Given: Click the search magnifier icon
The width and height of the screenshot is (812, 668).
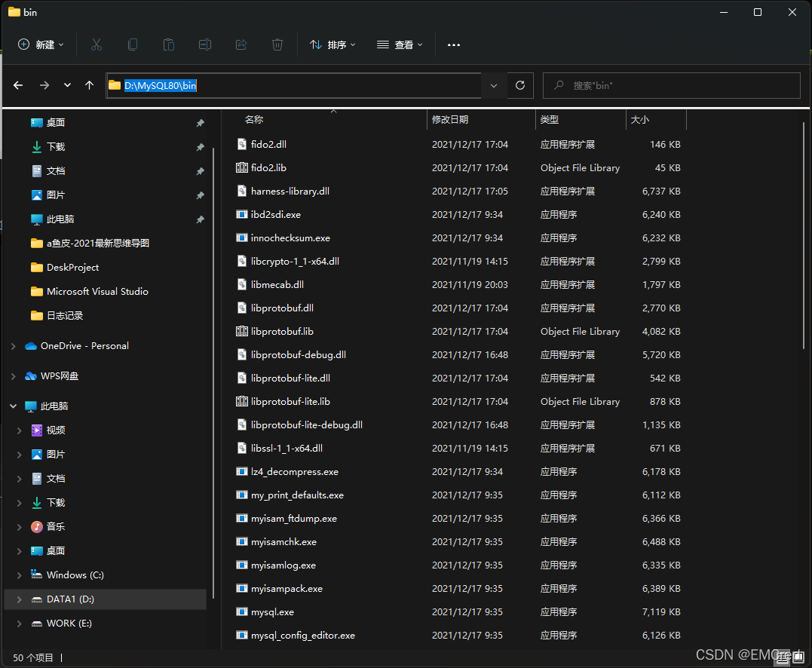Looking at the screenshot, I should (558, 85).
